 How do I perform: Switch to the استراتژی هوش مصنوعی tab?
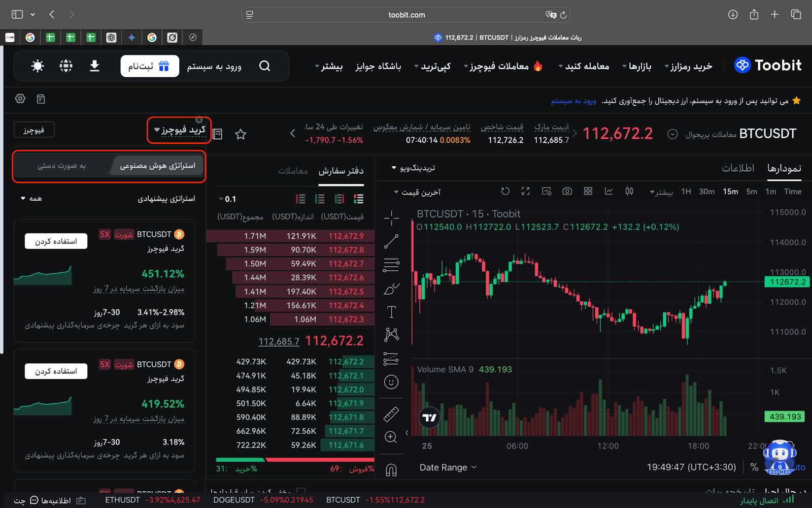click(x=157, y=166)
